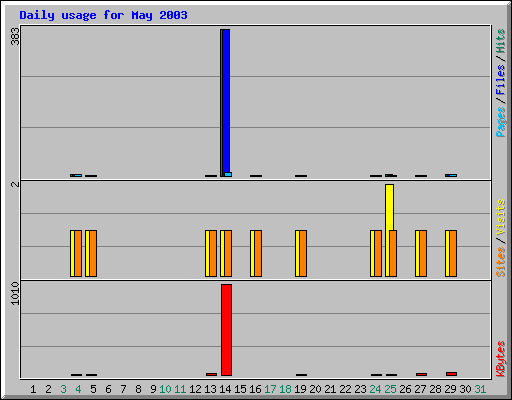
Task: Click the '2' visits axis value
Action: (15, 184)
